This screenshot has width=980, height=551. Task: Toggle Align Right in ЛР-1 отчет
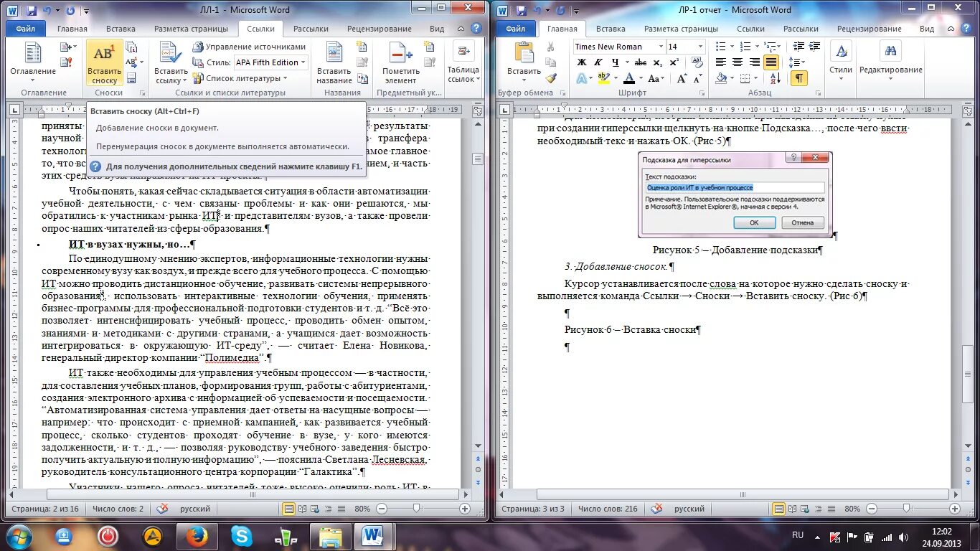pyautogui.click(x=754, y=62)
